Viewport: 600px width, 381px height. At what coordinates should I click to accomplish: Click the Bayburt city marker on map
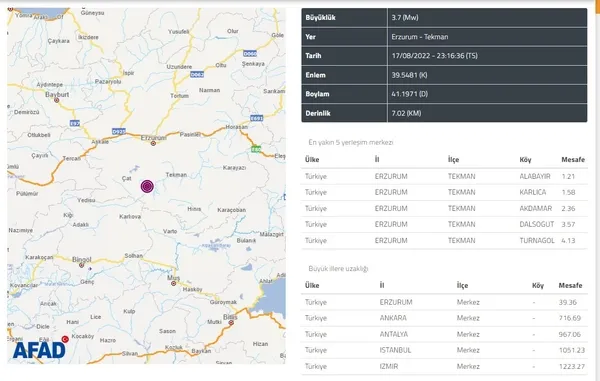(x=56, y=100)
